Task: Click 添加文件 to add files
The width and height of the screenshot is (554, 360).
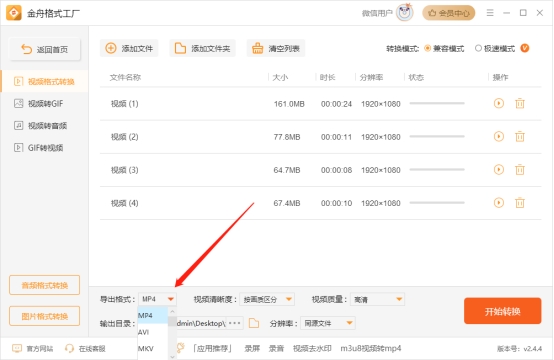Action: point(129,48)
